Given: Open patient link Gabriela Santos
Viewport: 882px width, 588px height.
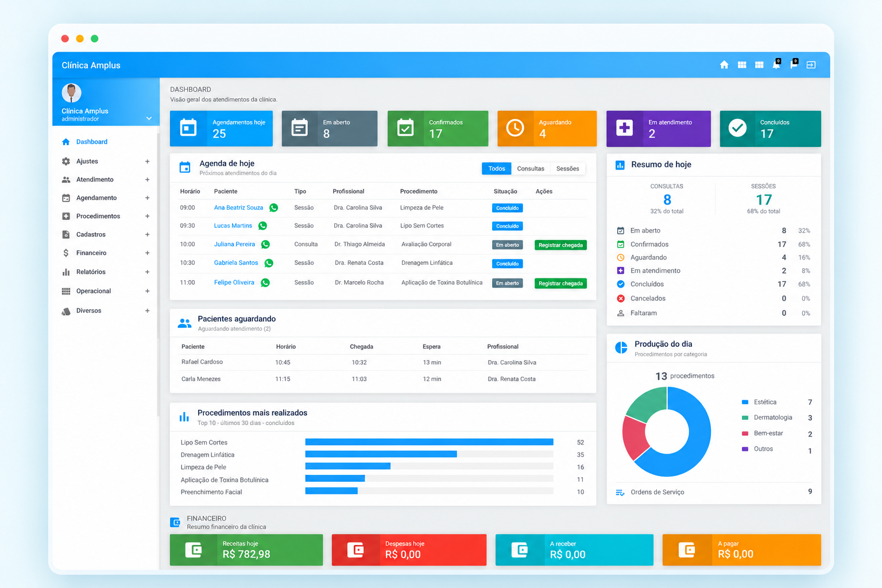Looking at the screenshot, I should click(x=236, y=263).
